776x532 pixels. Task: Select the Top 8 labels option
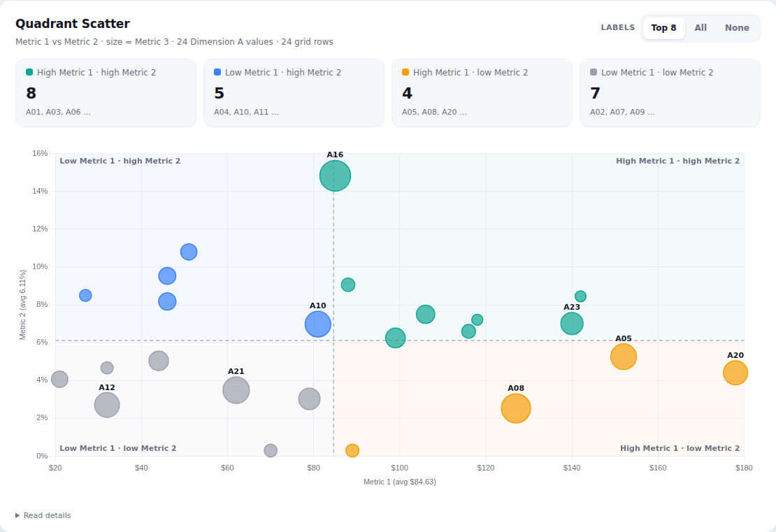point(663,28)
